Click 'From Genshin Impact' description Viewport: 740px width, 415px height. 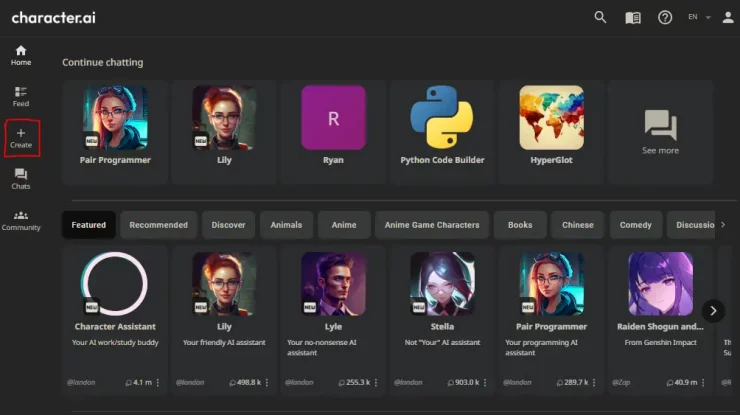(660, 342)
